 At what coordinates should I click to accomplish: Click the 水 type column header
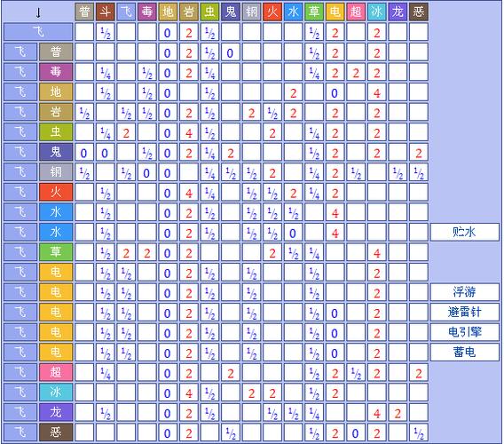click(x=293, y=12)
